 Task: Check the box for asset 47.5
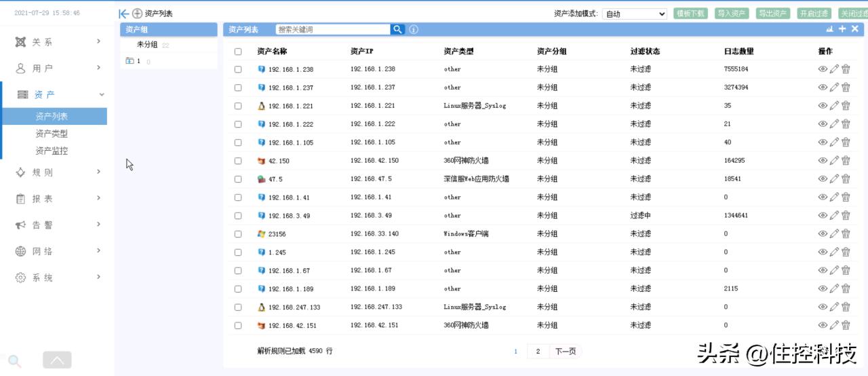pos(238,179)
